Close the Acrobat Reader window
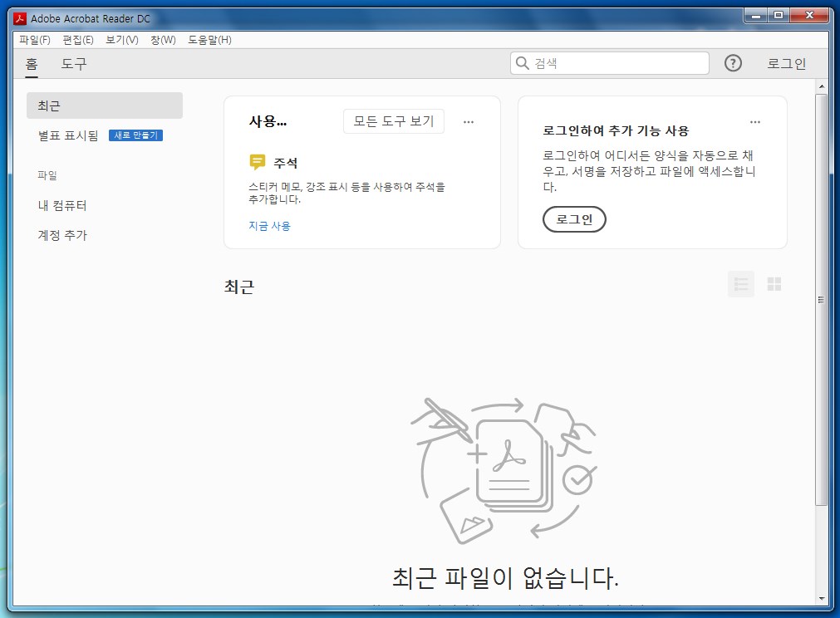 click(810, 16)
